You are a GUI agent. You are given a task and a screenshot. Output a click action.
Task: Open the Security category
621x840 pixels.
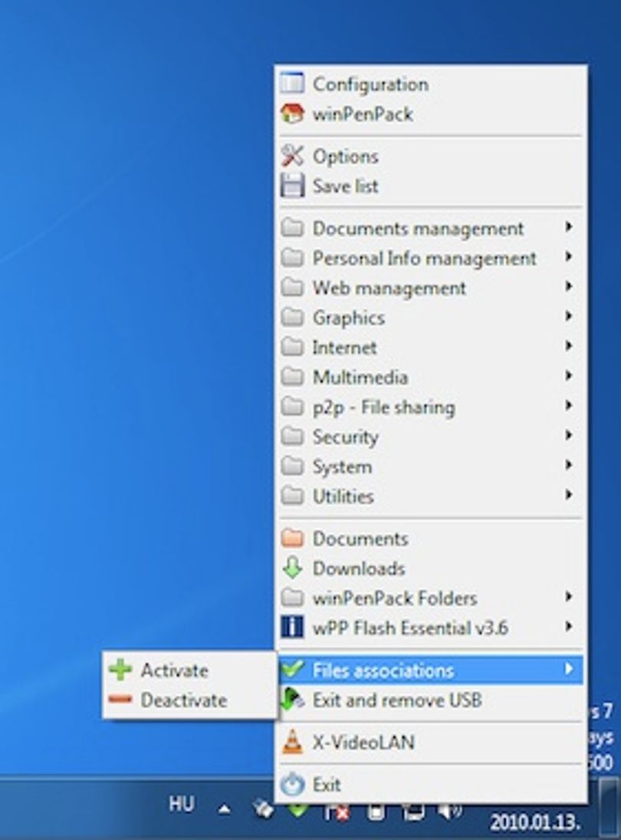[x=430, y=436]
